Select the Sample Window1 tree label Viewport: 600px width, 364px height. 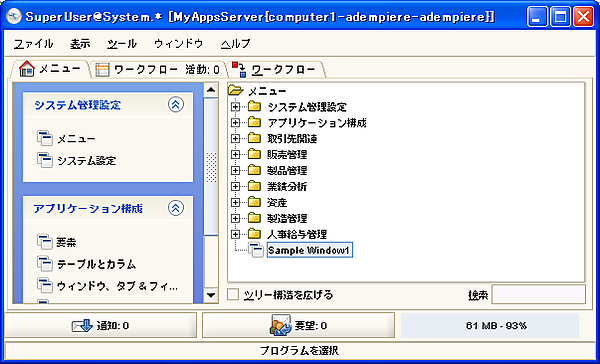(x=310, y=250)
